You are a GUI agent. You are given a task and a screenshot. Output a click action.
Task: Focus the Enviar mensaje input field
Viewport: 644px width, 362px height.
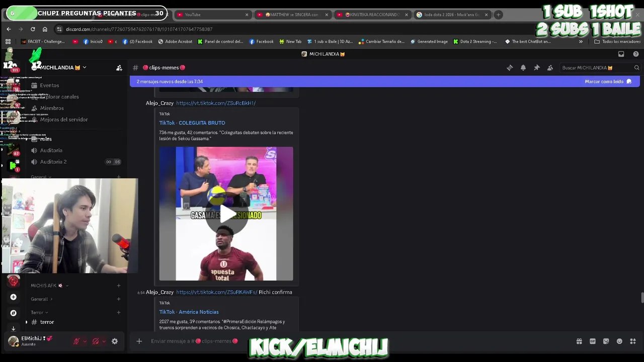click(x=352, y=341)
